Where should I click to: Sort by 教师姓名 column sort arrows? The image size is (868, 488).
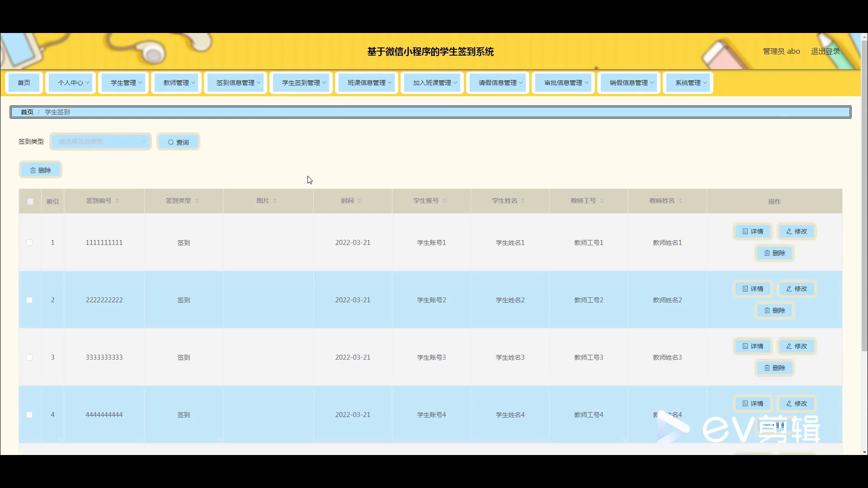[x=680, y=201]
